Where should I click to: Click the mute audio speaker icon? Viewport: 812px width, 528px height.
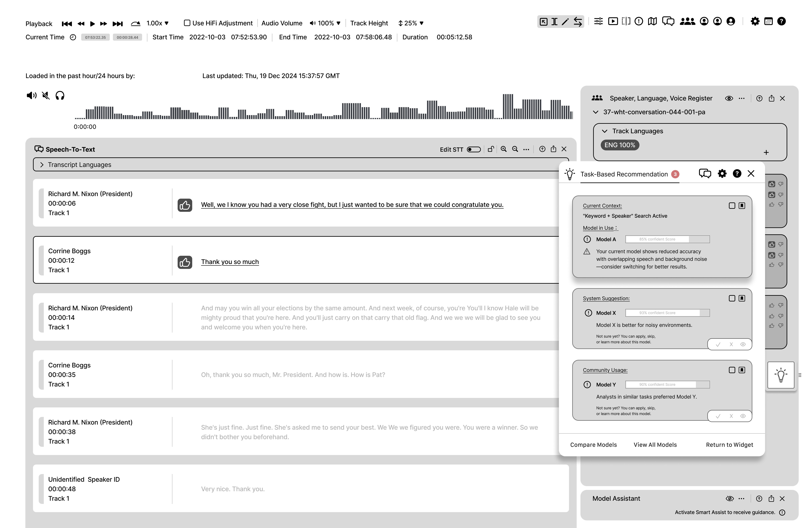click(x=46, y=96)
